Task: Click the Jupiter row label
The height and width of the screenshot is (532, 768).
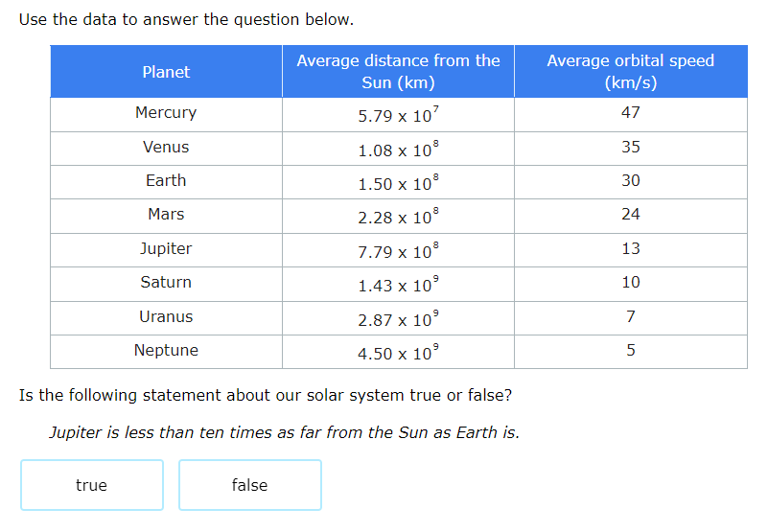Action: click(166, 249)
